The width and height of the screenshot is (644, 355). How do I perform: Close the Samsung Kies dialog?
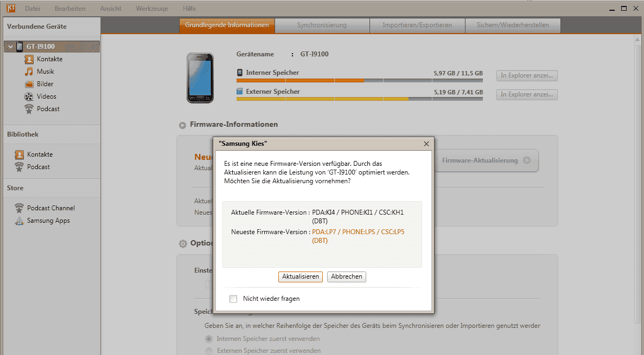pos(426,144)
